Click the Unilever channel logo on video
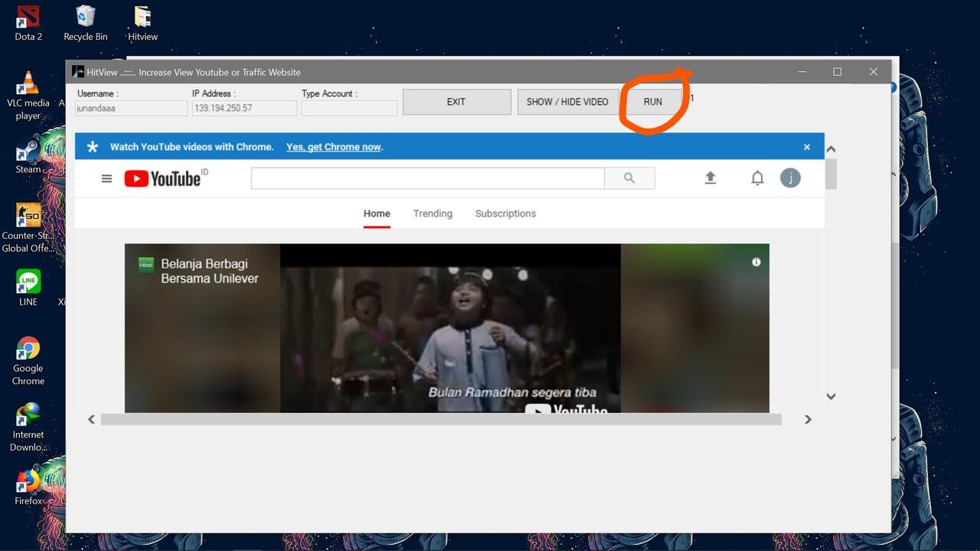This screenshot has width=980, height=551. tap(145, 265)
